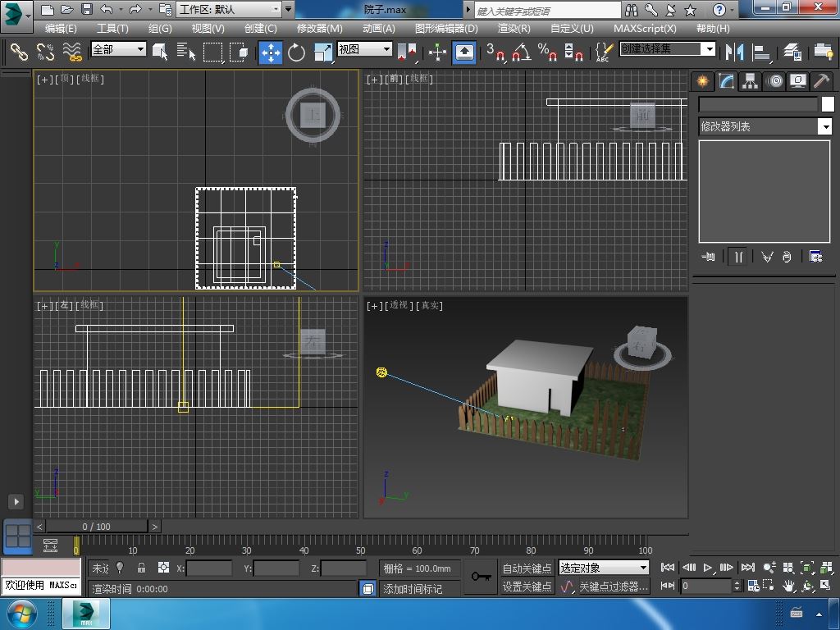Expand the 修改器列表 modifier list dropdown
This screenshot has height=630, width=840.
point(825,126)
